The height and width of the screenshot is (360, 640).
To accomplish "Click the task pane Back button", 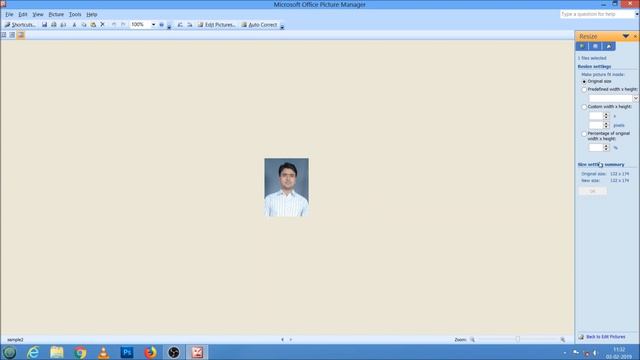I will (582, 46).
